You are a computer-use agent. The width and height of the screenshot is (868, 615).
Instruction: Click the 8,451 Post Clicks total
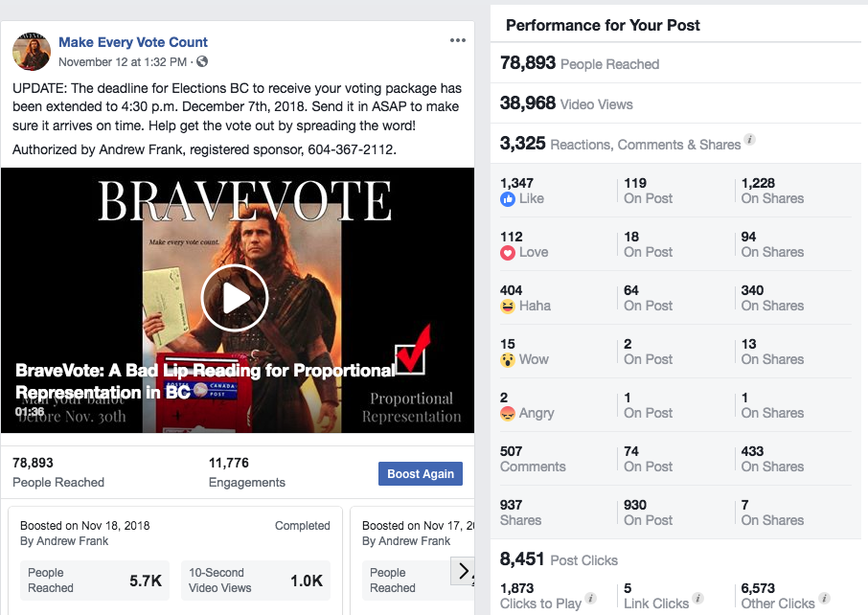point(559,559)
